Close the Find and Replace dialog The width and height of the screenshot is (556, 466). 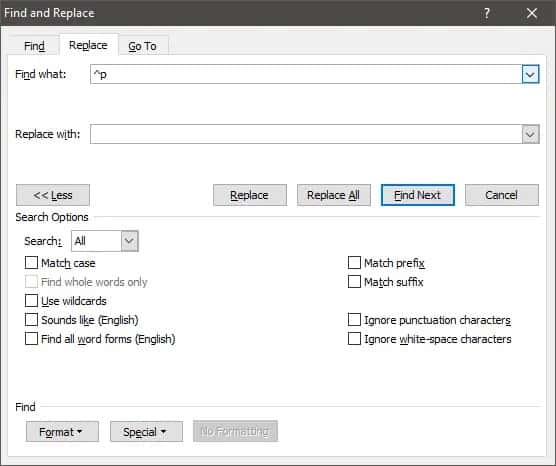(532, 13)
